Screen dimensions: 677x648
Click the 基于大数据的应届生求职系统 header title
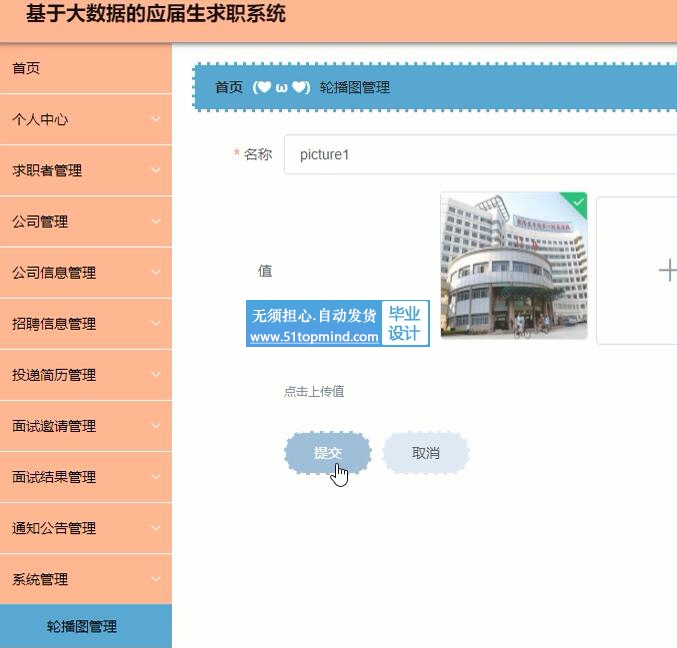(x=156, y=13)
